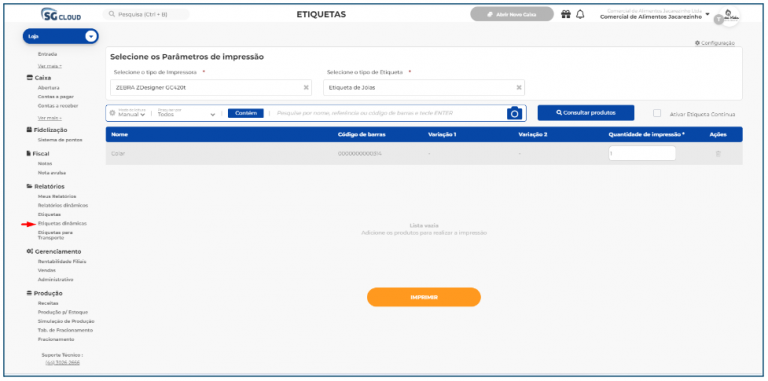
Task: Open Meus Relatórios in sidebar
Action: pos(57,196)
